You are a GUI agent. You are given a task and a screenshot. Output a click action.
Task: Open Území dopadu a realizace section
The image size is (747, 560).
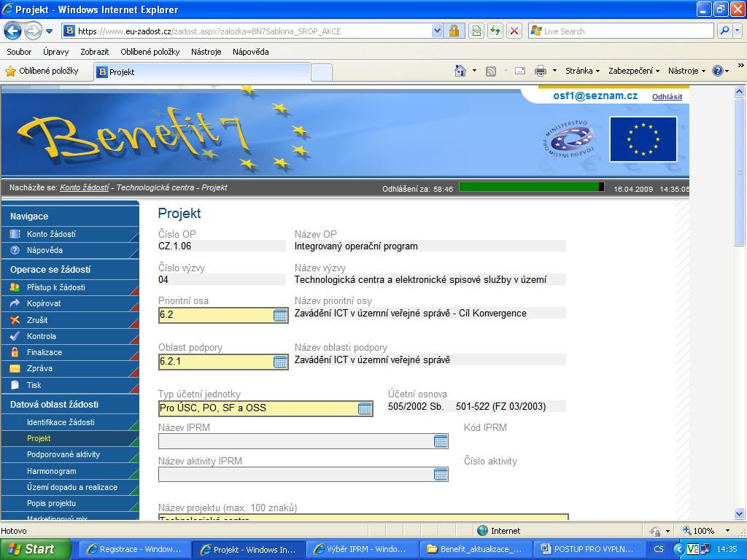[x=70, y=488]
